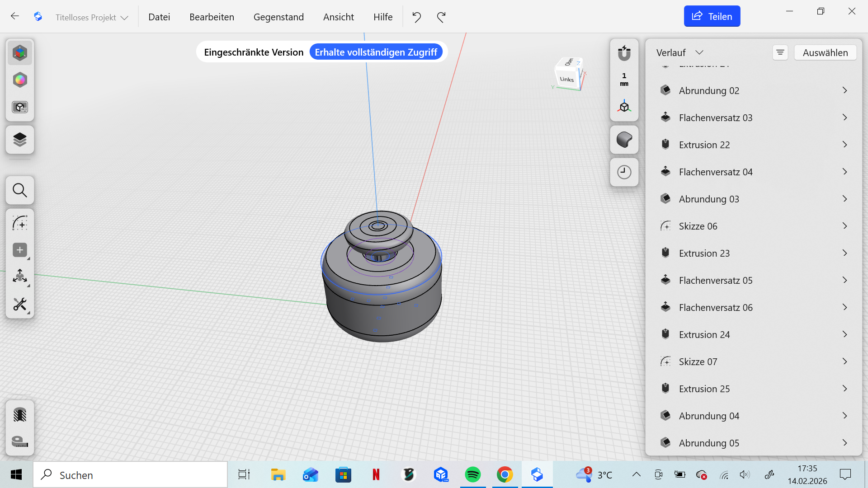Viewport: 868px width, 488px height.
Task: Open Chrome from the taskbar
Action: click(505, 475)
